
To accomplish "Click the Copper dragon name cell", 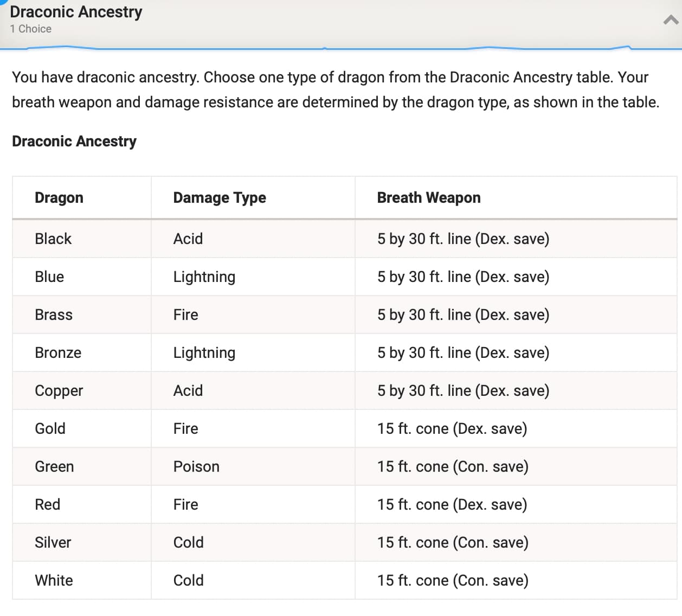I will [82, 390].
